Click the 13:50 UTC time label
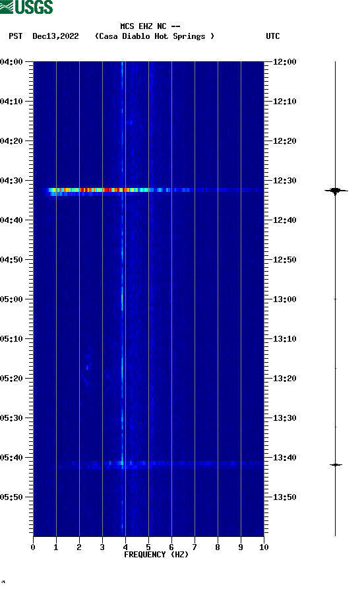The image size is (364, 589). 284,497
